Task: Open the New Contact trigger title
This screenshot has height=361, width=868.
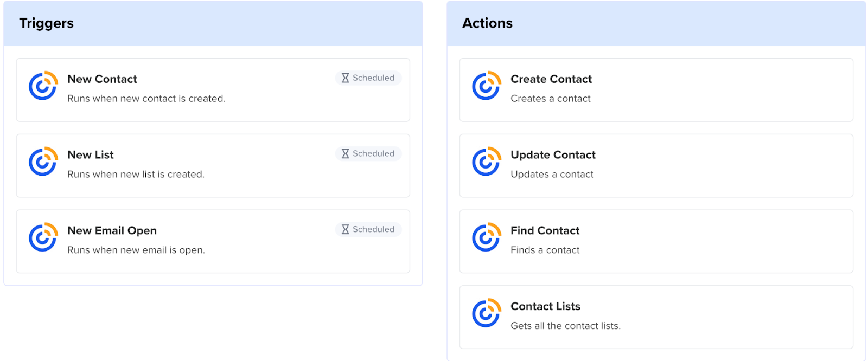Action: (102, 79)
